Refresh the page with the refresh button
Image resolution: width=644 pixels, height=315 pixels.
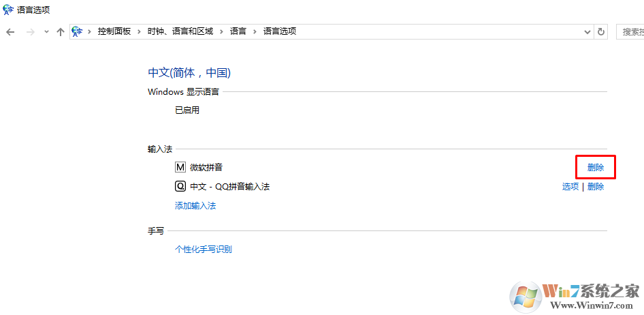point(601,31)
